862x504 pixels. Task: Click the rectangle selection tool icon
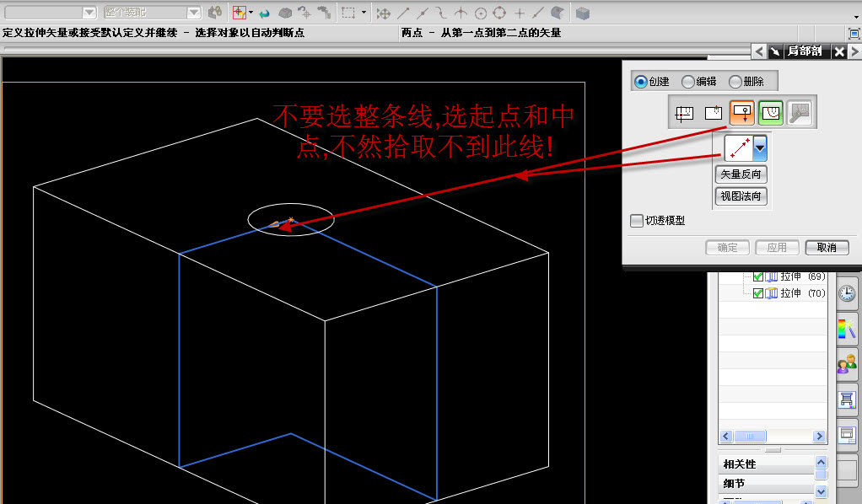coord(348,12)
